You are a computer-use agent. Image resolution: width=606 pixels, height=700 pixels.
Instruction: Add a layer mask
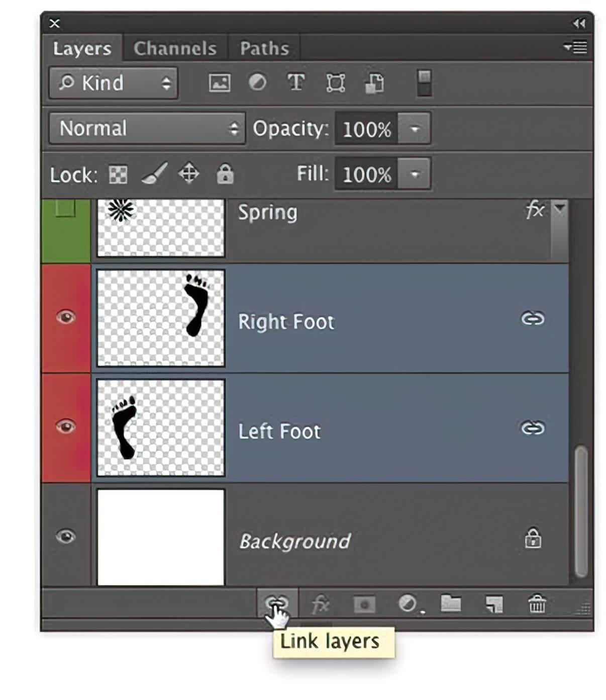[x=364, y=604]
